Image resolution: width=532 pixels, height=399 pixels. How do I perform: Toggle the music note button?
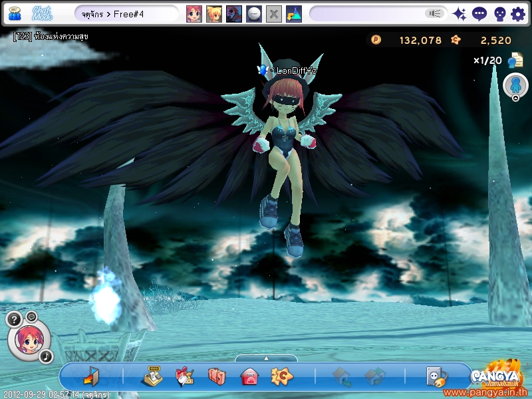(x=46, y=356)
